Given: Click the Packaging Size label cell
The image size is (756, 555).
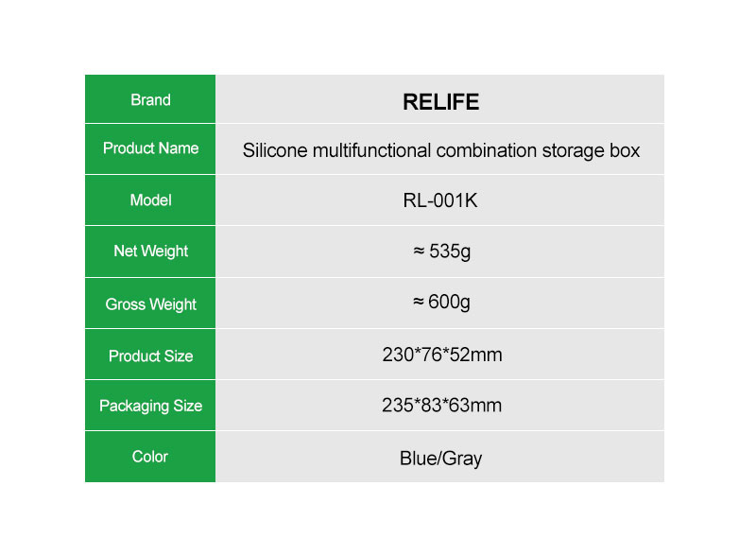Looking at the screenshot, I should pyautogui.click(x=150, y=406).
